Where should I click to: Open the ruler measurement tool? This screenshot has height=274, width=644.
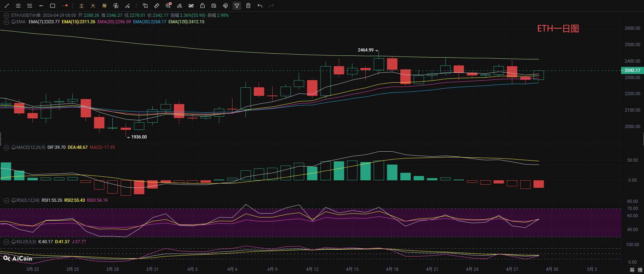point(157,6)
